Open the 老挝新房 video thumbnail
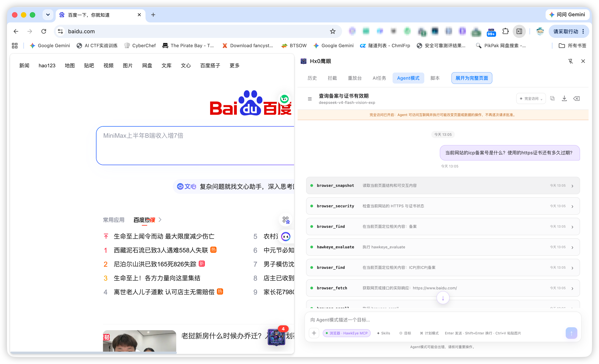The height and width of the screenshot is (364, 599). point(139,341)
